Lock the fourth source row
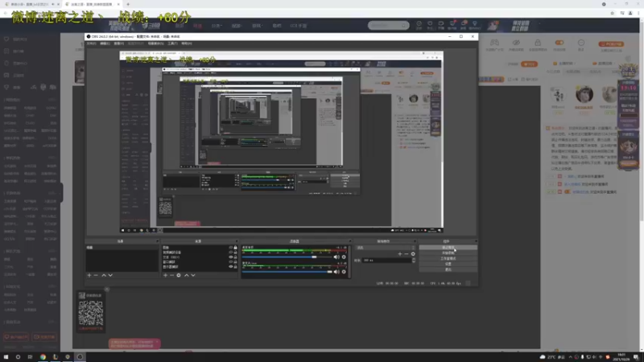The width and height of the screenshot is (644, 362). (x=235, y=262)
